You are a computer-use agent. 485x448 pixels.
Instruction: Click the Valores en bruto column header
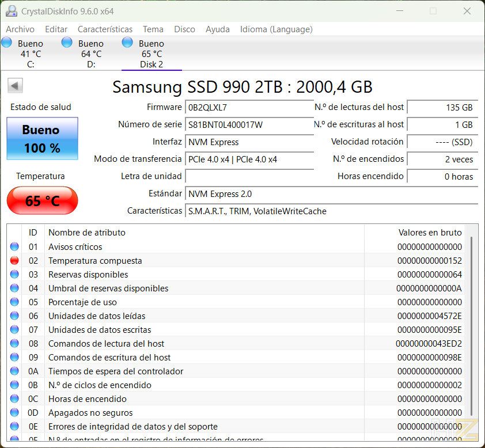coord(415,233)
